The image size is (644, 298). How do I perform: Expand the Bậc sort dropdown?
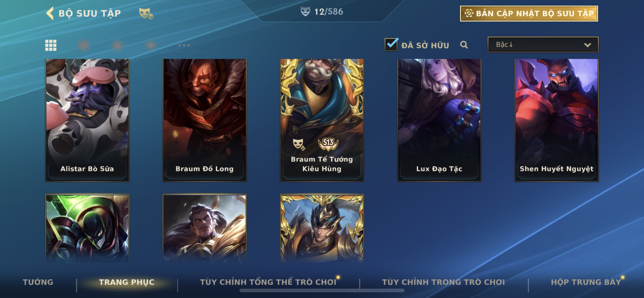coord(543,45)
